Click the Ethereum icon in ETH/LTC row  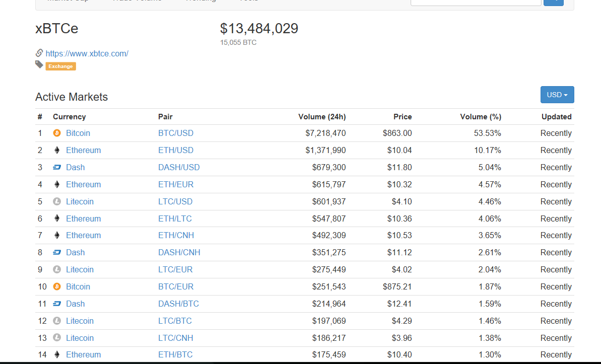click(57, 219)
